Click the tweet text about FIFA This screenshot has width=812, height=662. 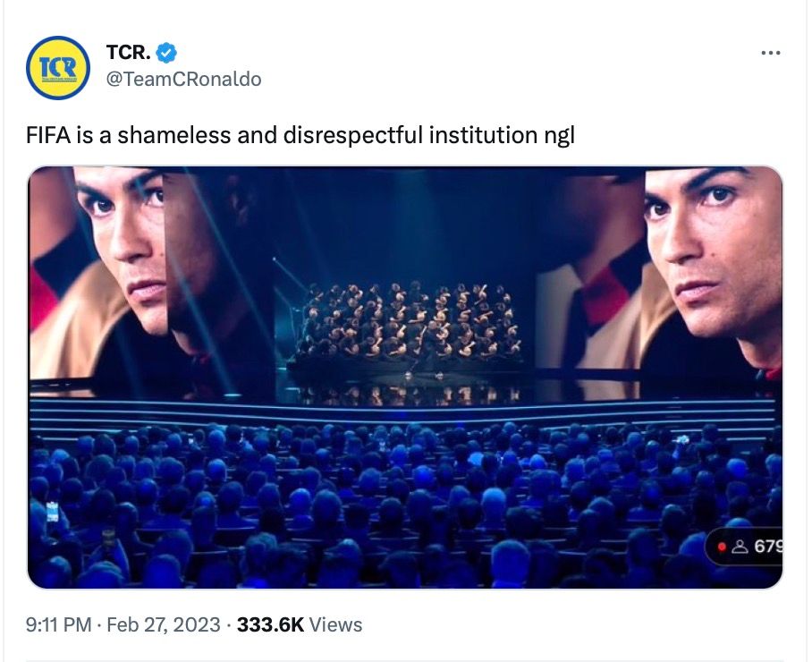[300, 136]
